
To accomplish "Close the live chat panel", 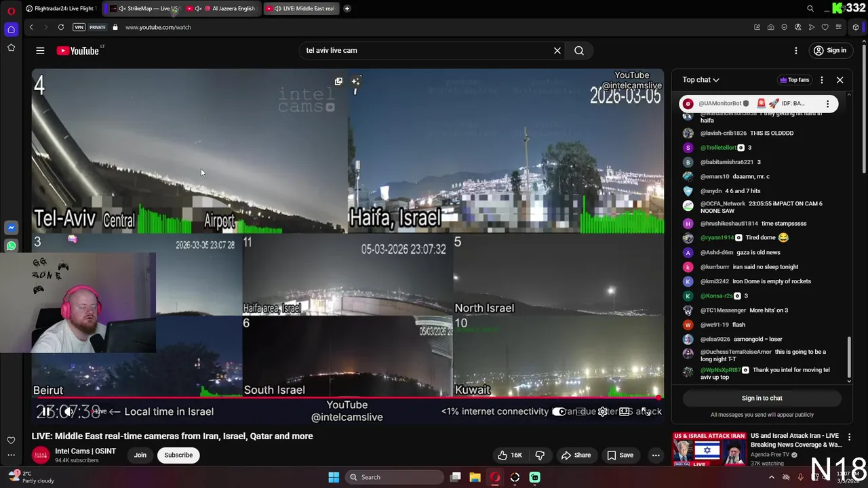I will point(840,80).
